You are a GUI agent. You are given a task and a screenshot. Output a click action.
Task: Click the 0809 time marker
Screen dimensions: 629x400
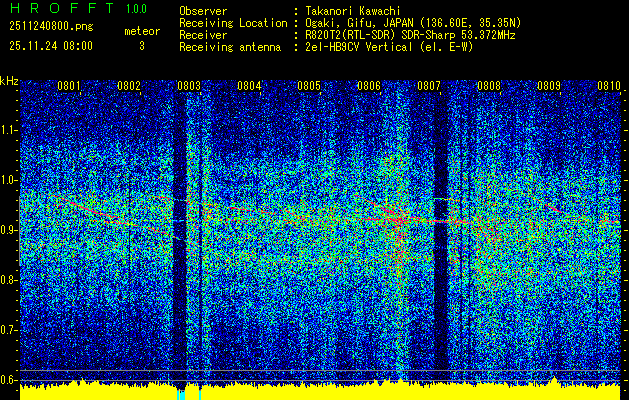click(x=549, y=86)
